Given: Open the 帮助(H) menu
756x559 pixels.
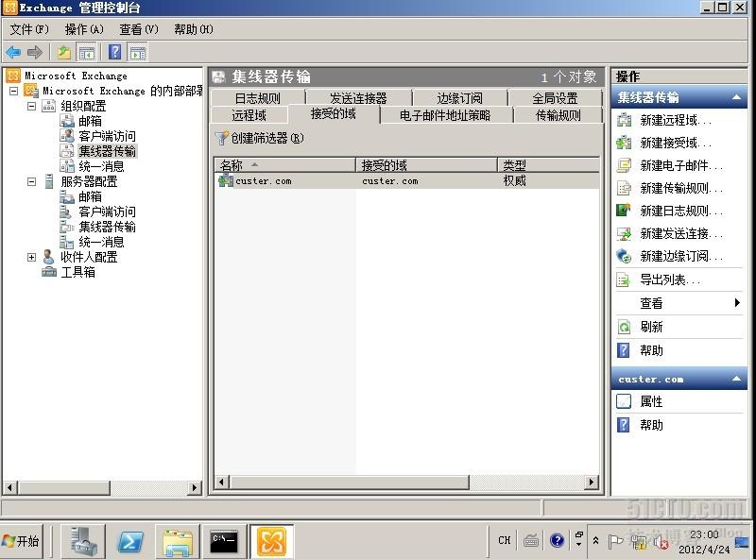Looking at the screenshot, I should click(x=194, y=29).
